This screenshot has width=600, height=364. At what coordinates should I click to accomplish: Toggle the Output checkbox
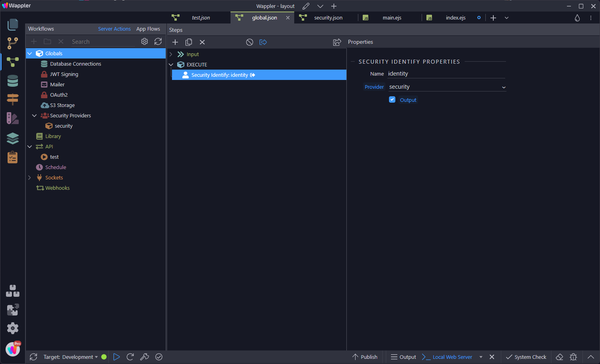(392, 99)
